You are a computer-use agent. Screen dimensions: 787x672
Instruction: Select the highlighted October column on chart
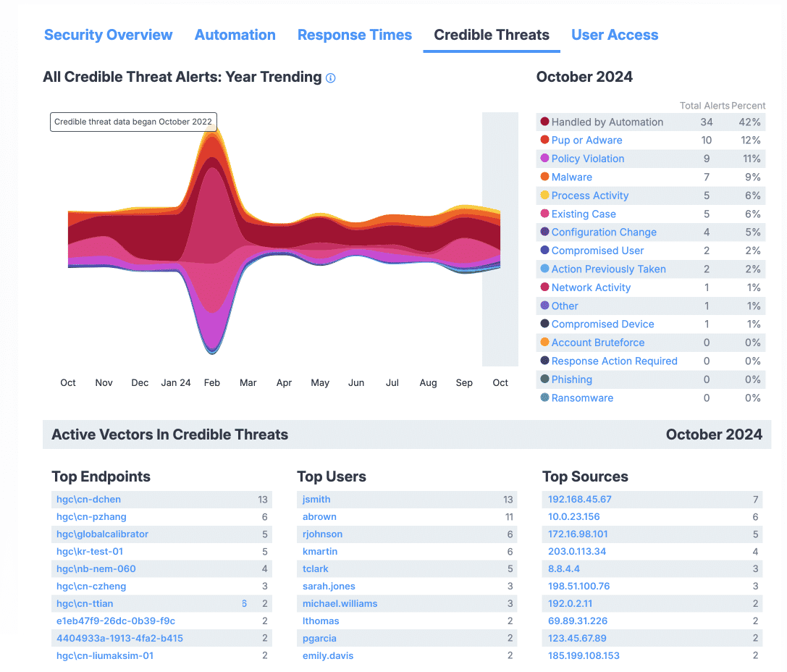point(500,239)
